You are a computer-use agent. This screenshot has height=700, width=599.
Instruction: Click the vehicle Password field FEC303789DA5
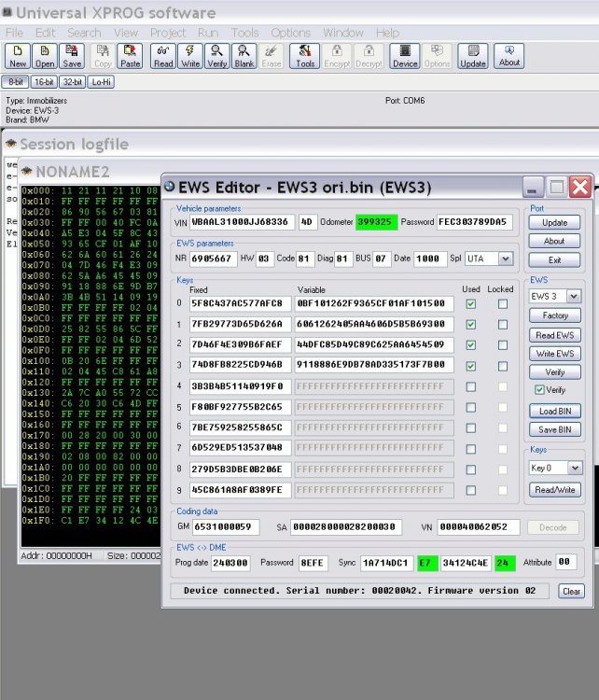(x=475, y=222)
